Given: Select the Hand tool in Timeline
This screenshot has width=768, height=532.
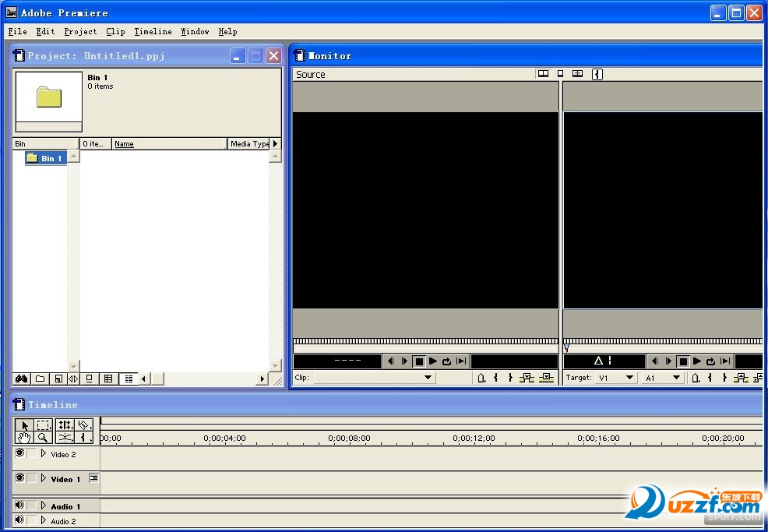Looking at the screenshot, I should tap(23, 438).
